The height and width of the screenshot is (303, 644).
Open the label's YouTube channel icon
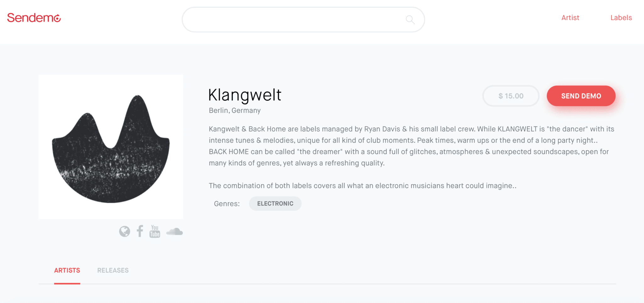155,231
